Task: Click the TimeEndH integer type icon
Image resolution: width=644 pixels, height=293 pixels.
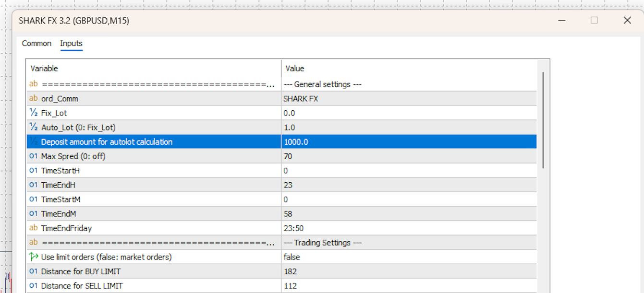Action: pos(34,185)
